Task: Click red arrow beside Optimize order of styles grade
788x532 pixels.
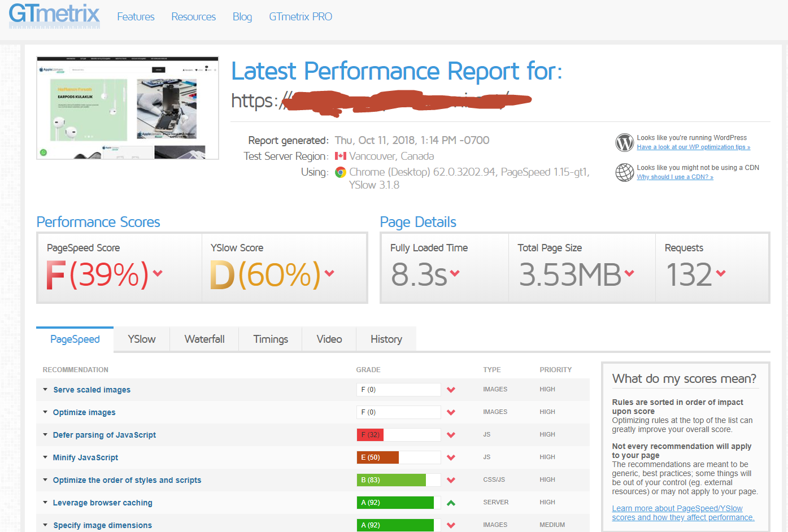Action: click(451, 480)
